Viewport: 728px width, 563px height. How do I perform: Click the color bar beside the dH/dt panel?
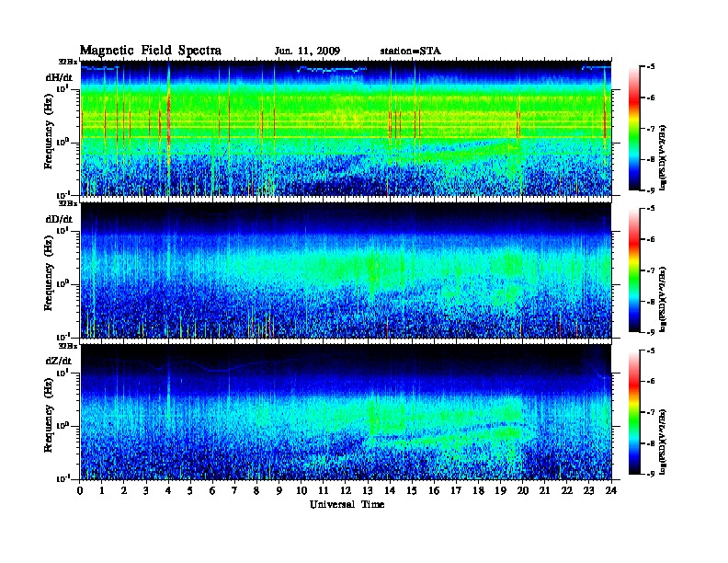tap(633, 128)
